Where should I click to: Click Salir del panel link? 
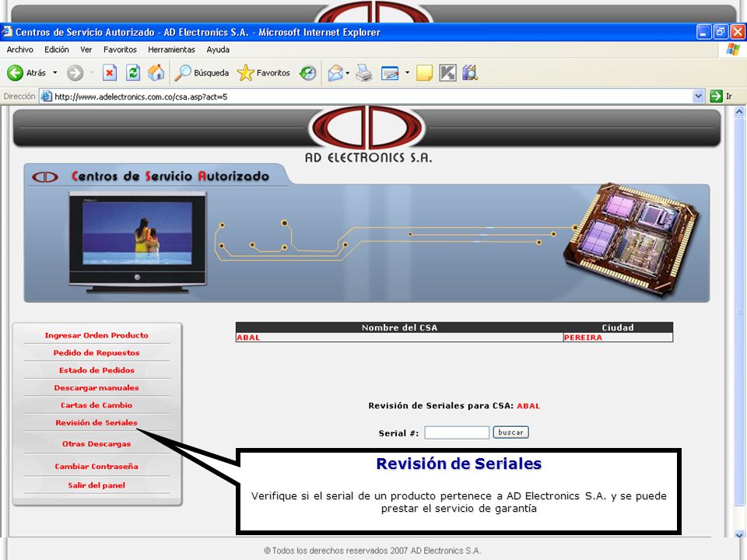pyautogui.click(x=96, y=485)
